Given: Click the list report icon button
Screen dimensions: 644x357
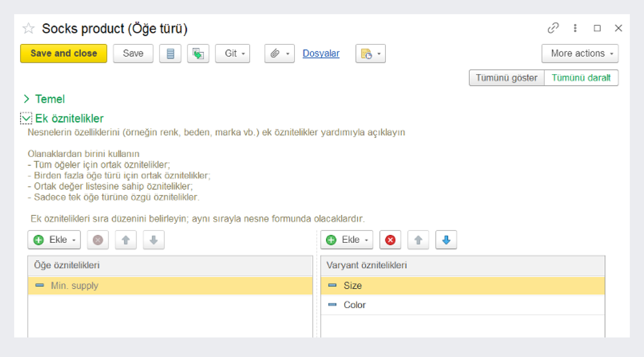Looking at the screenshot, I should tap(170, 54).
